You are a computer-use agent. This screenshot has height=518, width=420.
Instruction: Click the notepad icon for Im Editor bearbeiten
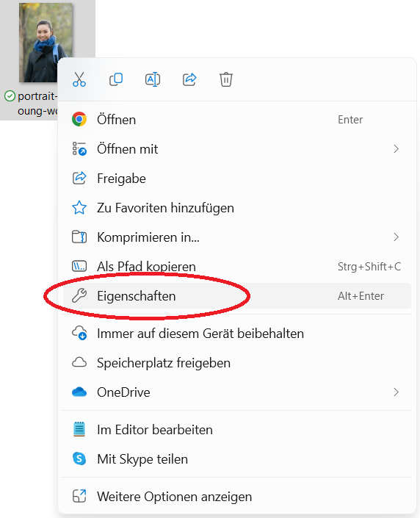click(x=79, y=430)
